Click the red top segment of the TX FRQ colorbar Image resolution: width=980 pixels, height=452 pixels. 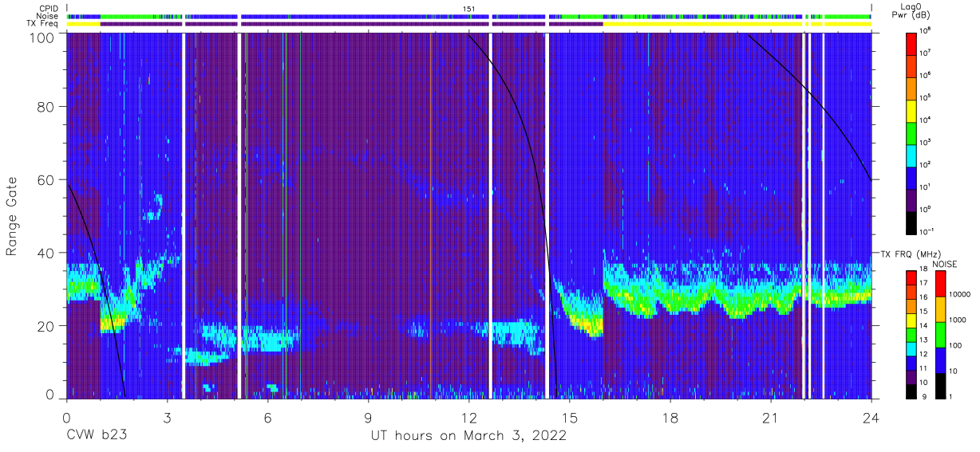click(913, 277)
